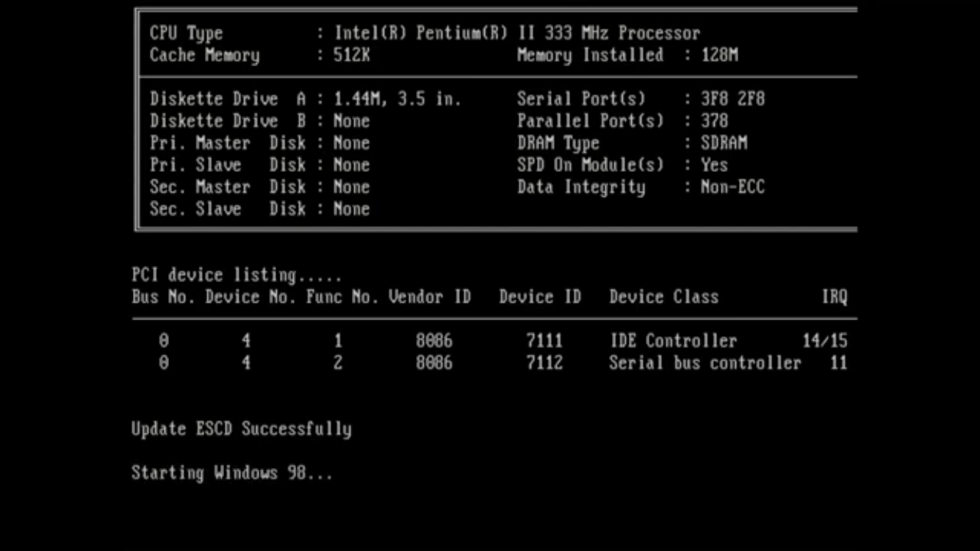980x551 pixels.
Task: Click Diskette Drive A 1.44M value
Action: [397, 99]
